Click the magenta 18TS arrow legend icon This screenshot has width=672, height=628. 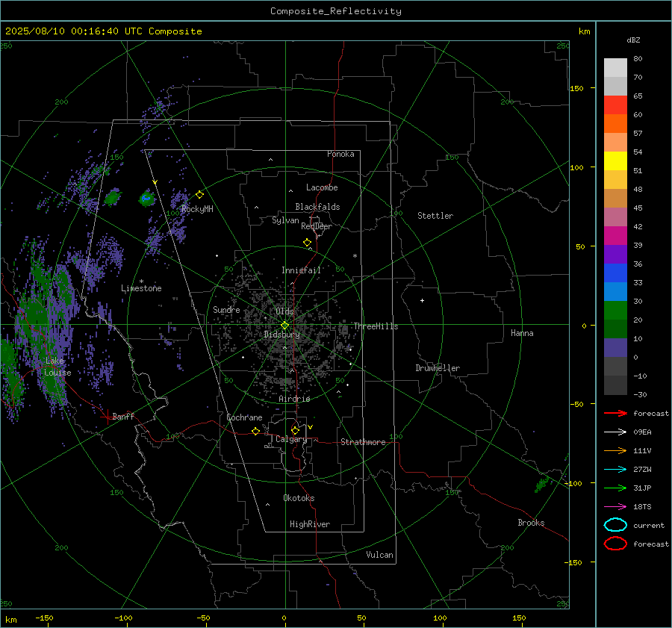click(615, 507)
